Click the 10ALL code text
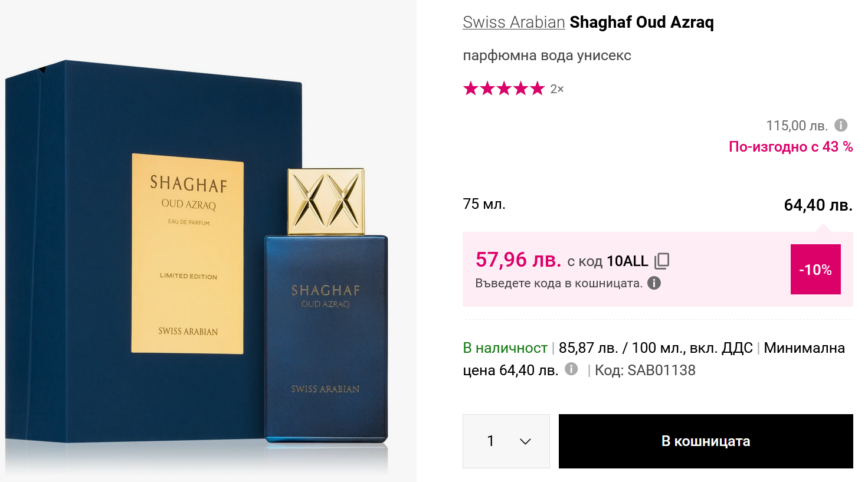The width and height of the screenshot is (868, 482). (627, 261)
